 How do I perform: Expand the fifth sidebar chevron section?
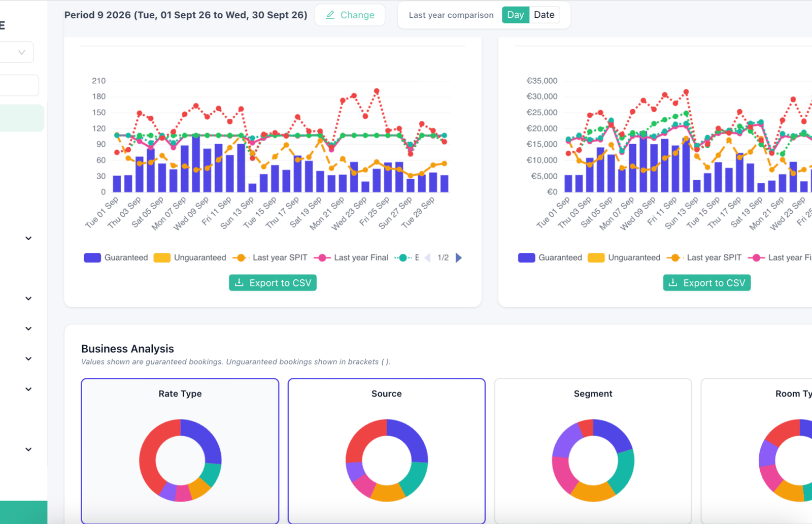tap(28, 389)
